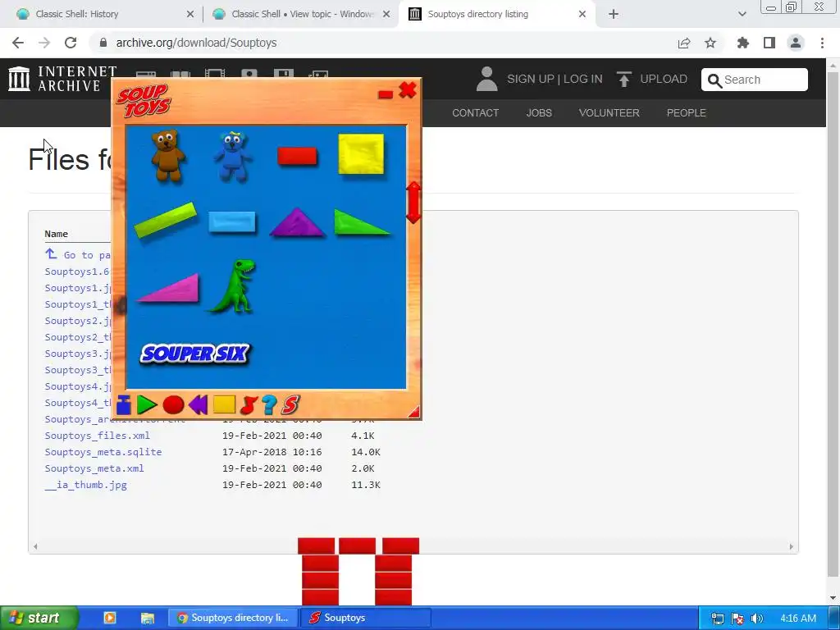Click SIGN UP | LOG IN link
840x630 pixels.
click(555, 79)
